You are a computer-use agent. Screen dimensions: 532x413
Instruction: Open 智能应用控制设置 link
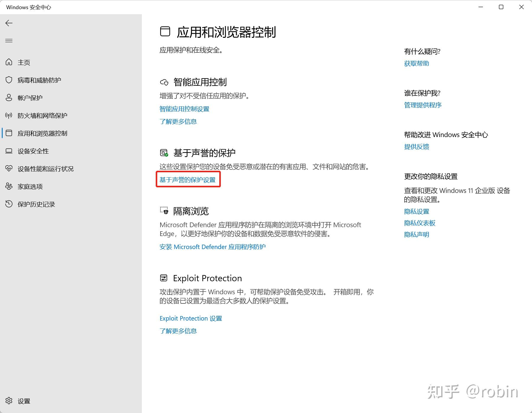[x=184, y=109]
